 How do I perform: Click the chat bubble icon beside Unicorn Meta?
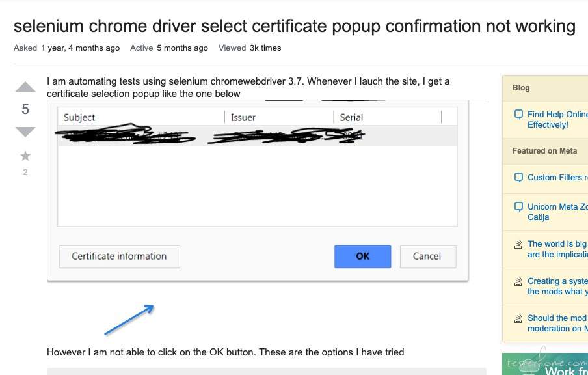pos(518,206)
